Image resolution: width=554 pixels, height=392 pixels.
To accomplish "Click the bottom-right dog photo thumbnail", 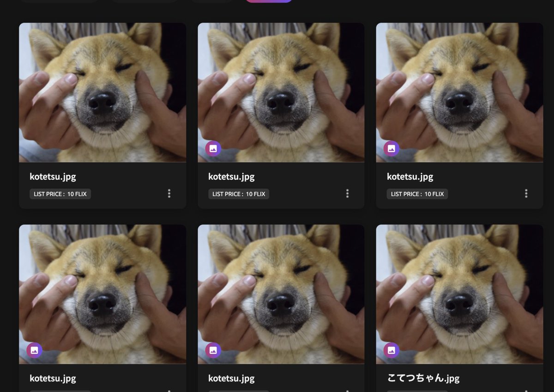I will [x=459, y=294].
